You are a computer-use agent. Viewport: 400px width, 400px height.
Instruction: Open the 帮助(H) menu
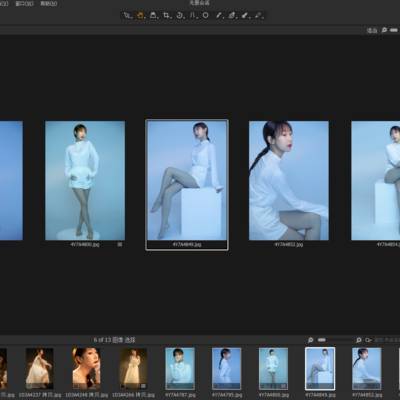[x=49, y=4]
